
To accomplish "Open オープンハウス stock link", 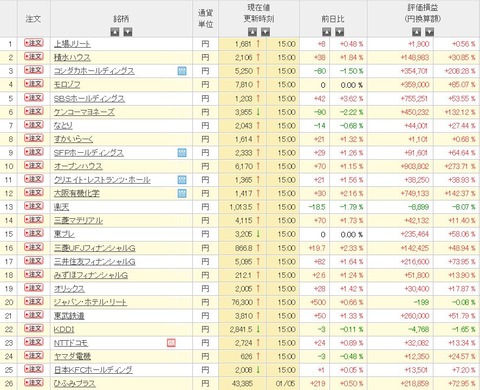I will (x=78, y=166).
